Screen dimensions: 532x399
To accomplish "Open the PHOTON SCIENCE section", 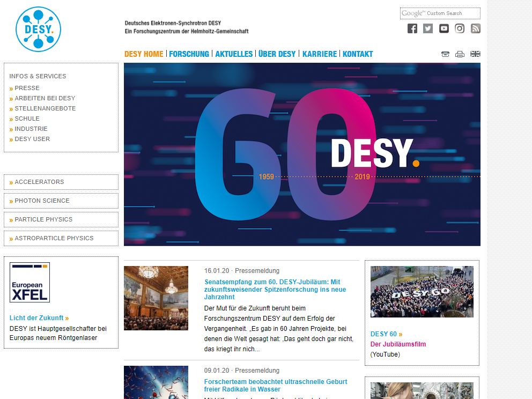I will 61,201.
